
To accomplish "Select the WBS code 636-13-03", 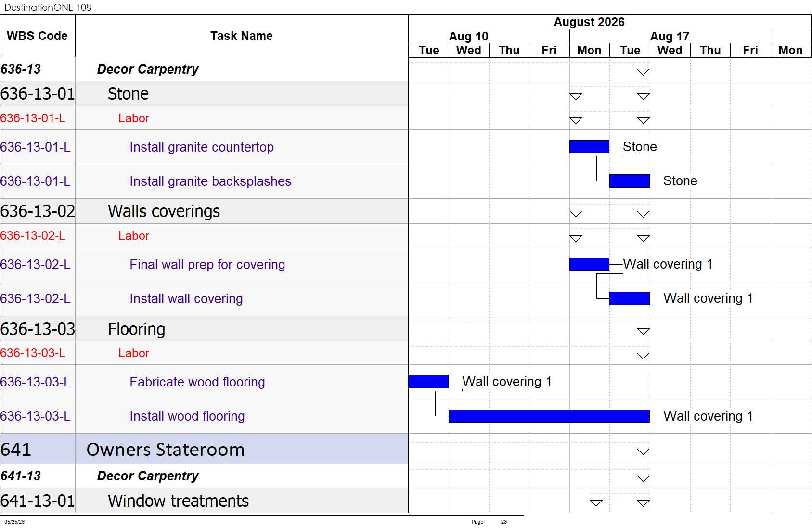I will point(38,329).
